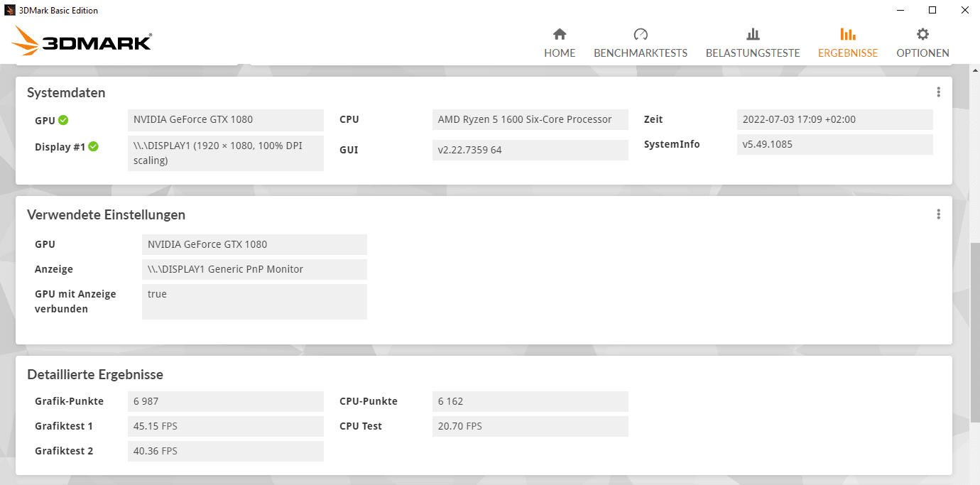Select Grafik-Punkte value 6 987
980x485 pixels.
(x=226, y=401)
